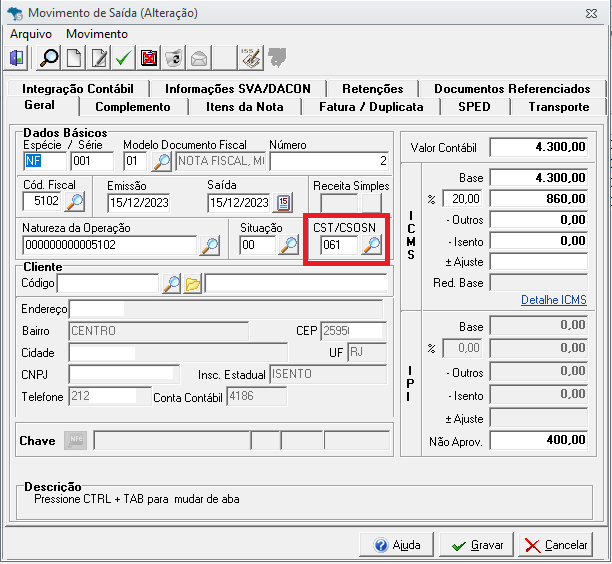
Task: Click the Não Aprov. field 400,00
Action: tap(539, 441)
